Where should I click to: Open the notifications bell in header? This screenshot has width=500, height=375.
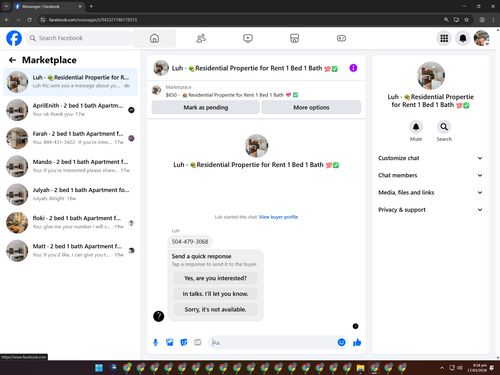[463, 38]
